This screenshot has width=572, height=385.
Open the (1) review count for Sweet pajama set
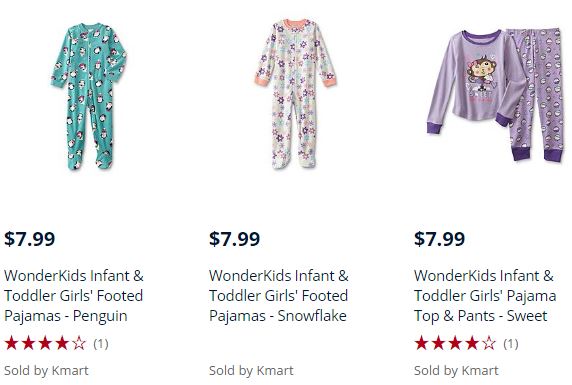click(x=511, y=344)
